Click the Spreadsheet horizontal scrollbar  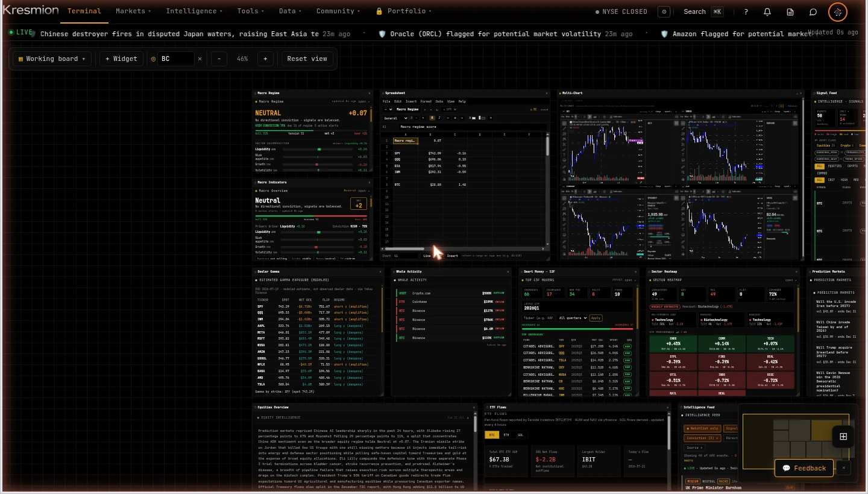coord(463,249)
